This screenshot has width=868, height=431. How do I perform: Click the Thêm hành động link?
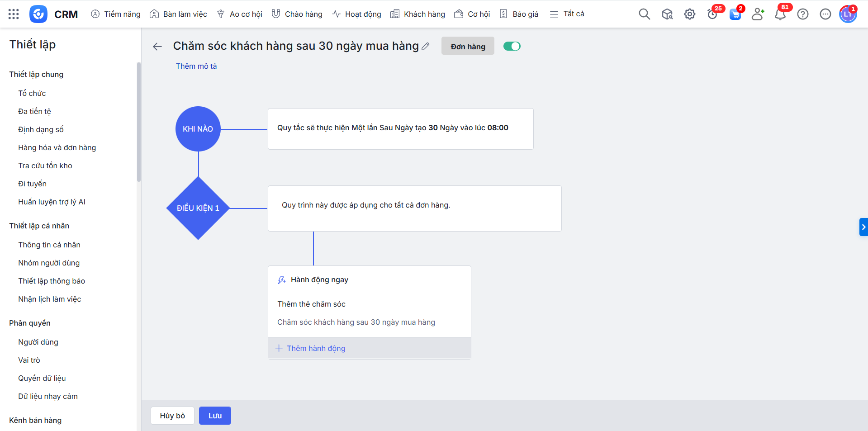pyautogui.click(x=316, y=348)
